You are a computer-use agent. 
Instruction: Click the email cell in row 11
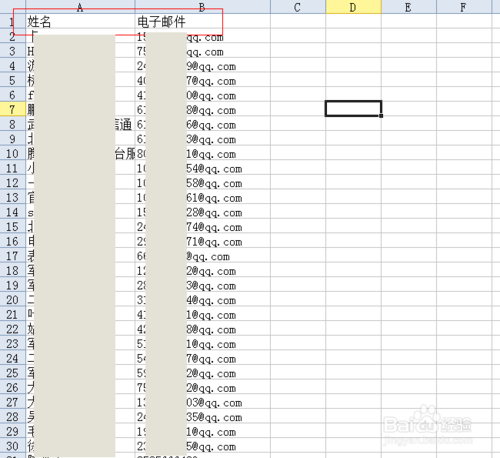(203, 168)
